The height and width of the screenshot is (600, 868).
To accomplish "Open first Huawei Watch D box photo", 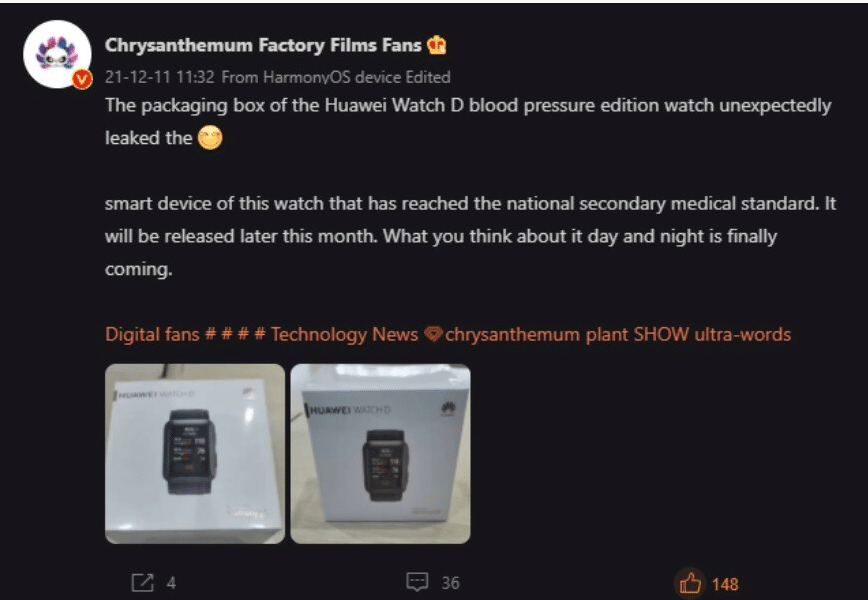I will tap(195, 454).
